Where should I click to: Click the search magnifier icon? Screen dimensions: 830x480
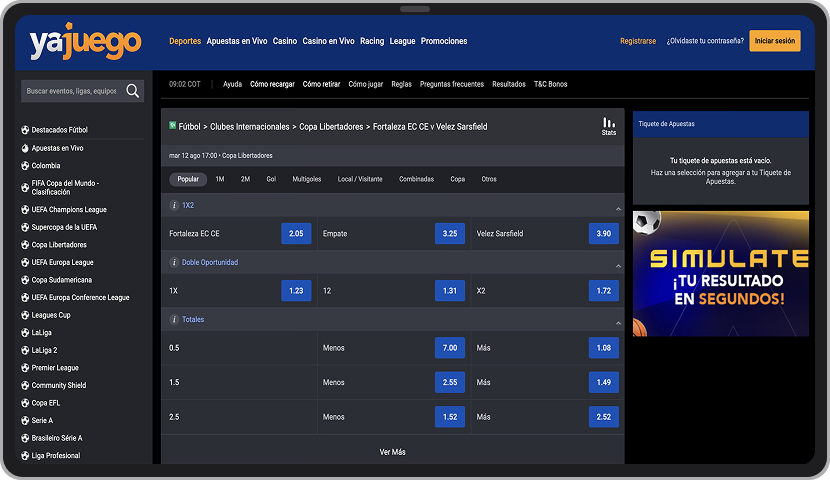pyautogui.click(x=132, y=91)
